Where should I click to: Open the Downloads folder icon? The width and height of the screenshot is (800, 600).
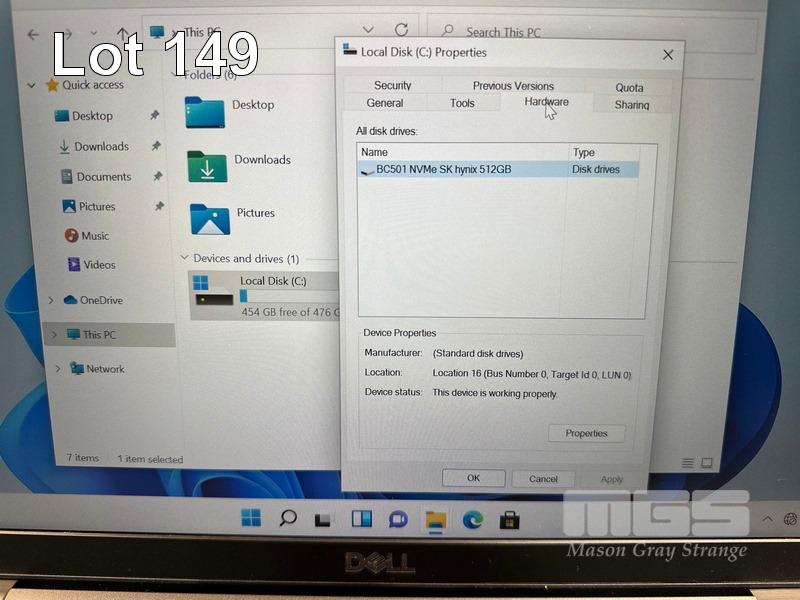(x=207, y=165)
